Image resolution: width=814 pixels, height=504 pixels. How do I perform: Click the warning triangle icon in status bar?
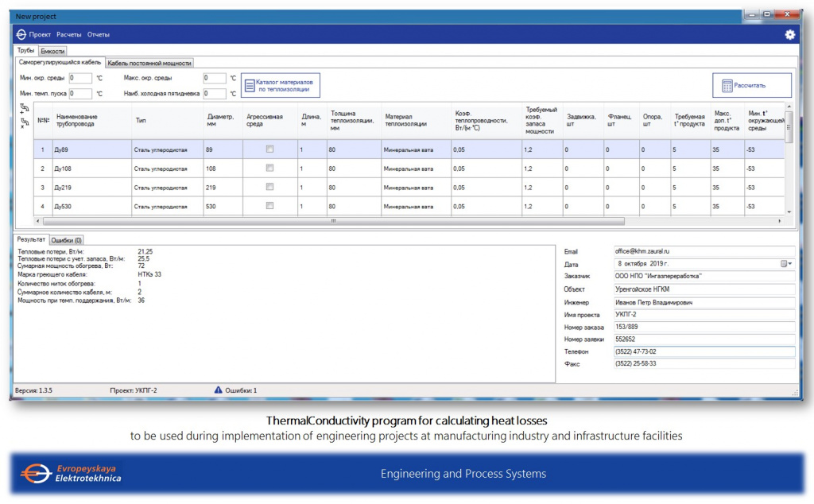point(218,390)
